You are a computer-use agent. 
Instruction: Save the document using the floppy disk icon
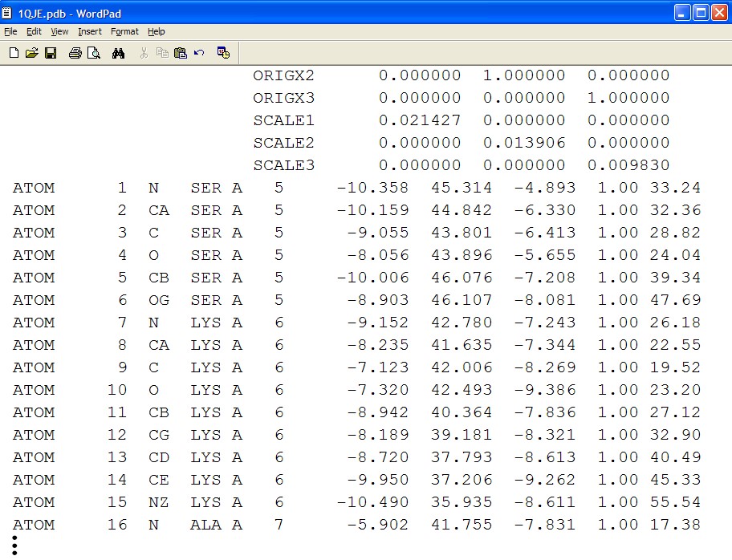50,53
